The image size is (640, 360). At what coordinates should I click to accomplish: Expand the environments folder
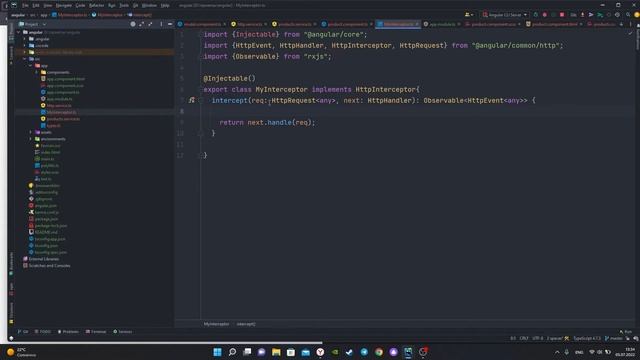tap(31, 139)
